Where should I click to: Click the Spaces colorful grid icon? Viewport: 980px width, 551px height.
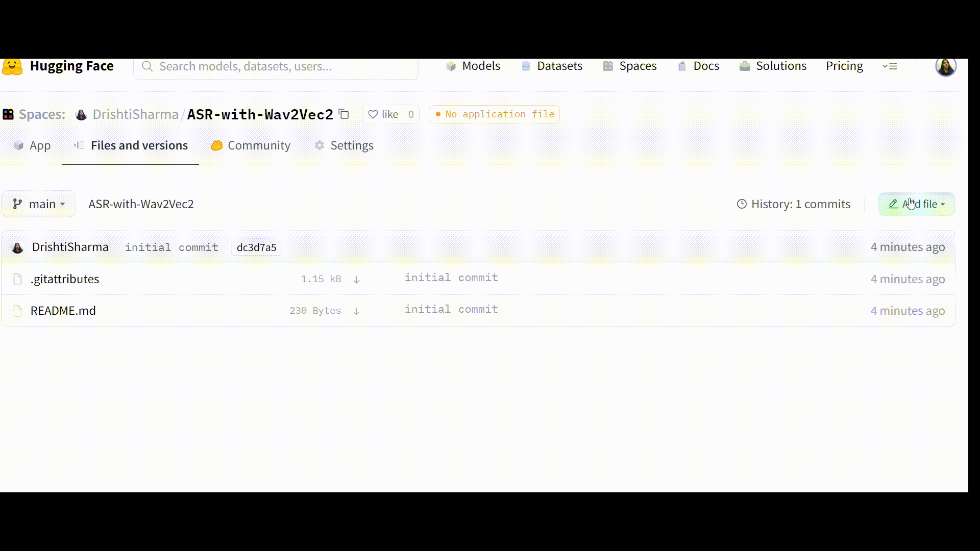tap(8, 114)
